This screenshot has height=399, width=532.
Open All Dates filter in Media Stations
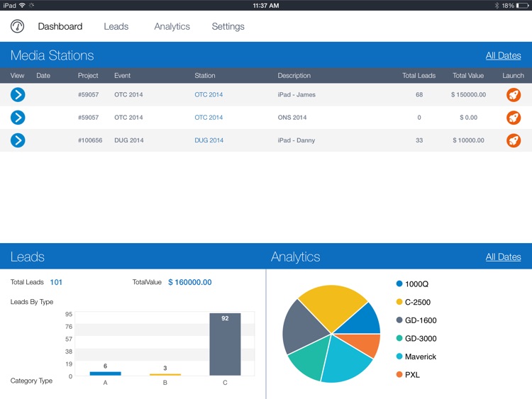tap(503, 56)
